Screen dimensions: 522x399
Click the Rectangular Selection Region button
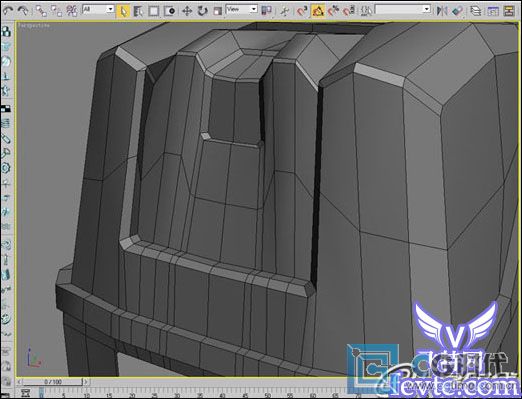(x=154, y=11)
